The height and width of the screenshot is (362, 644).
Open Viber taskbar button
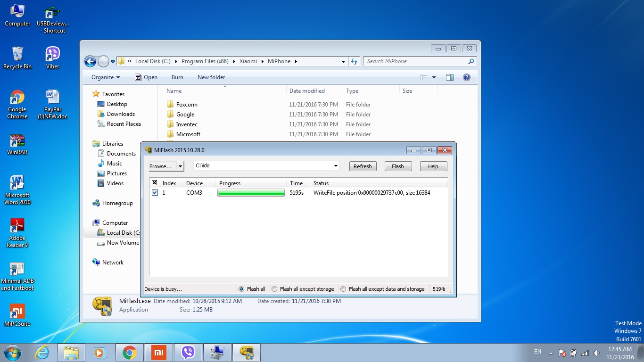pos(188,353)
